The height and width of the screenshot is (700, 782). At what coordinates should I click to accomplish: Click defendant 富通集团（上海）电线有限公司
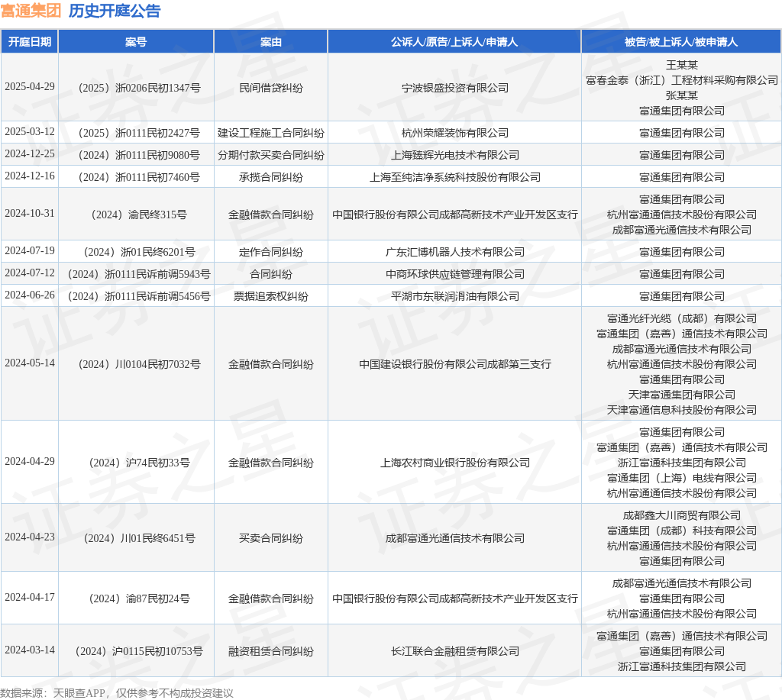click(x=682, y=478)
